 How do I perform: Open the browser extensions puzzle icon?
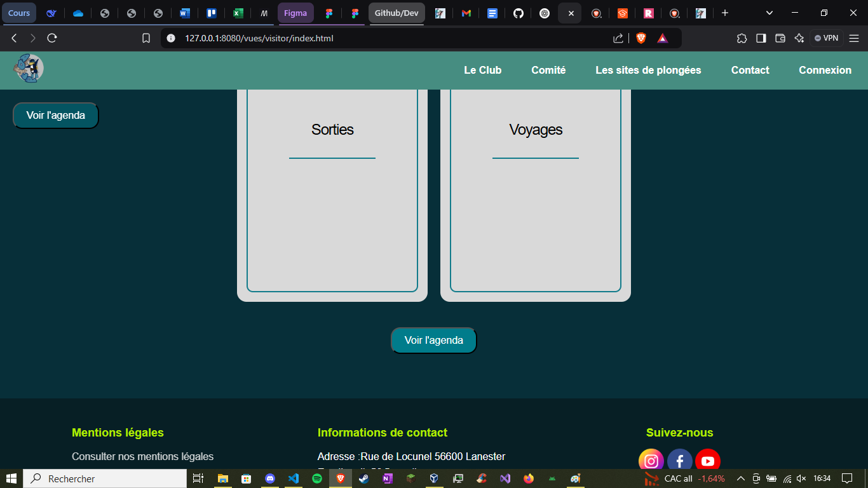pos(742,37)
